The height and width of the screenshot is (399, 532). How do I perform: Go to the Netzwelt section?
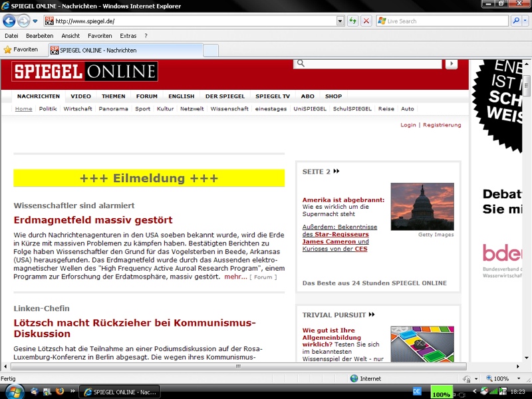[x=192, y=109]
